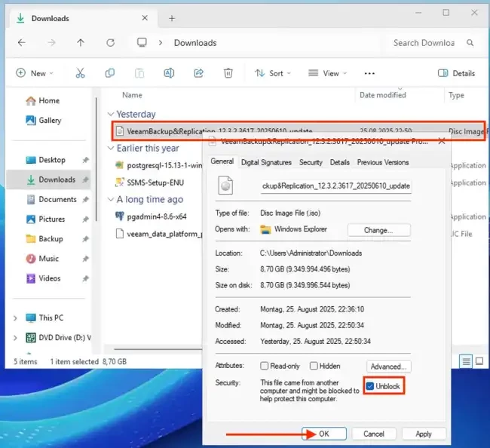Image resolution: width=490 pixels, height=448 pixels.
Task: Open the Sort dropdown menu
Action: (272, 73)
